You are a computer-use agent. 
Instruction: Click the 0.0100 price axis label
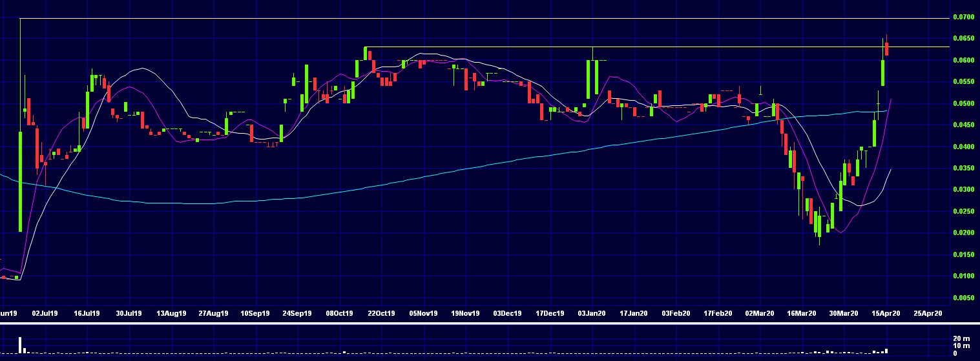[x=963, y=276]
